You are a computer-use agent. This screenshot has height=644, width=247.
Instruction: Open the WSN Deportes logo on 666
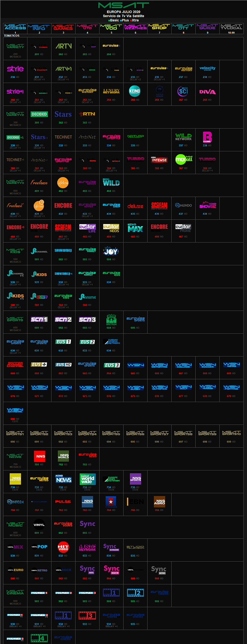point(159,365)
